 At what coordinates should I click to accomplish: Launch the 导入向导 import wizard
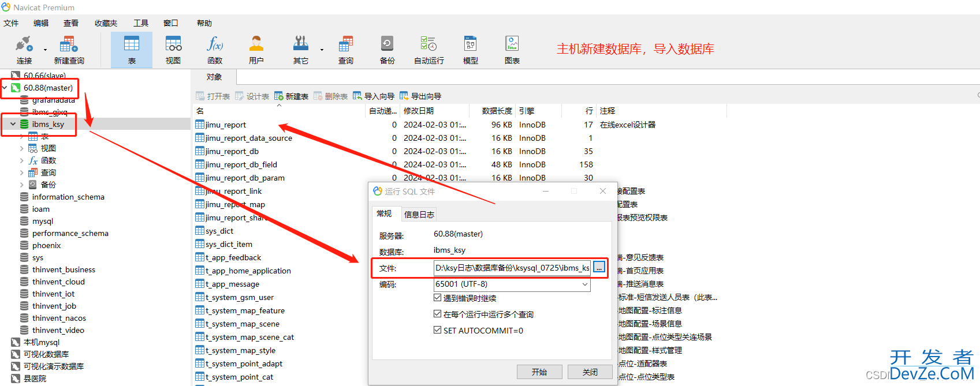click(374, 96)
